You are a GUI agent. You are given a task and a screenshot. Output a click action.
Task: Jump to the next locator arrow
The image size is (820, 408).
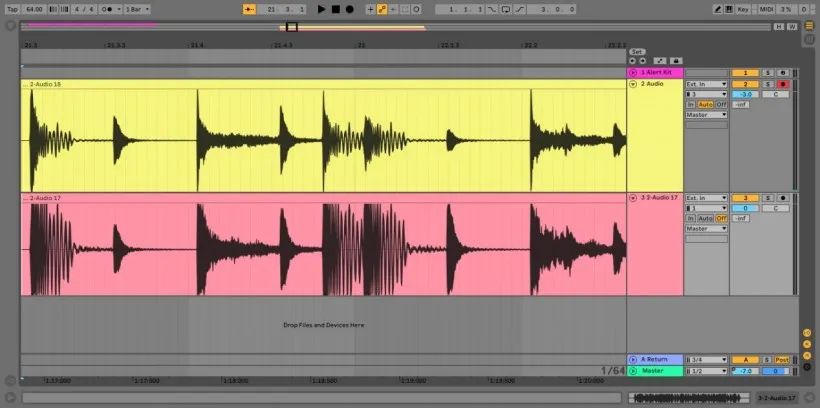[642, 61]
